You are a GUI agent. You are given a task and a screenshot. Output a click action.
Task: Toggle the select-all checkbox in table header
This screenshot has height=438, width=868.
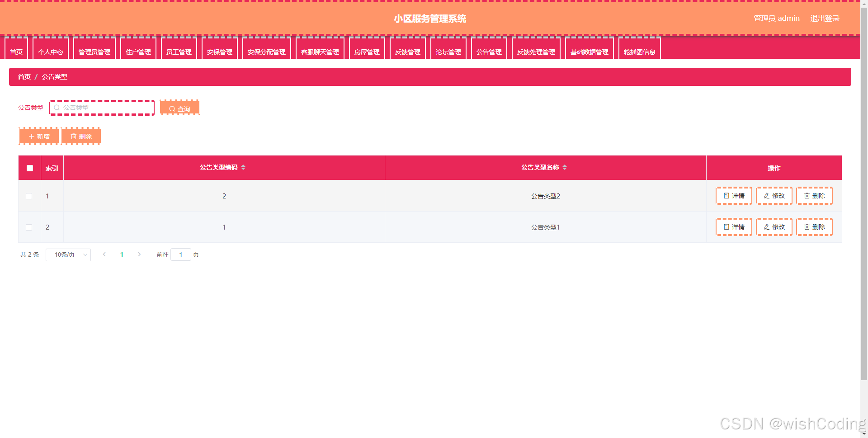30,168
